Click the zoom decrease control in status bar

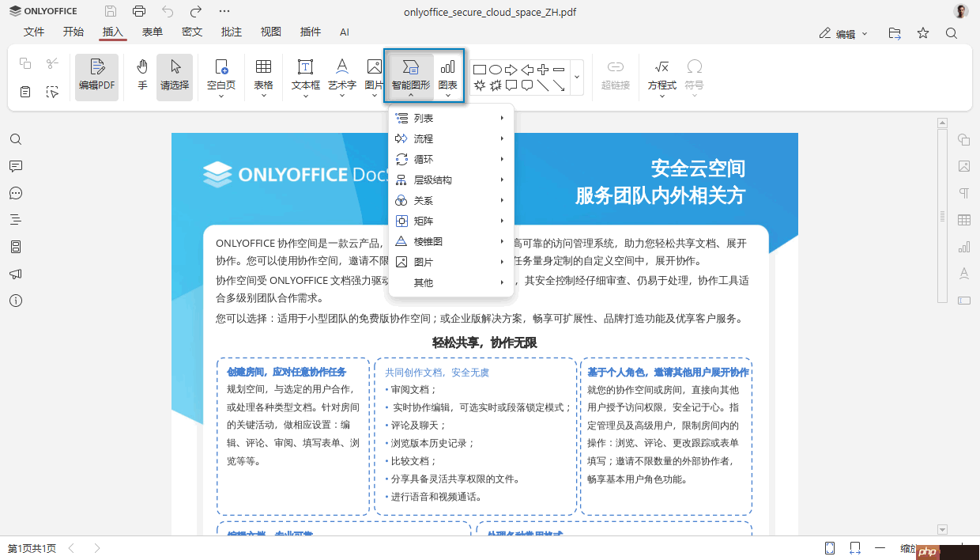(880, 547)
